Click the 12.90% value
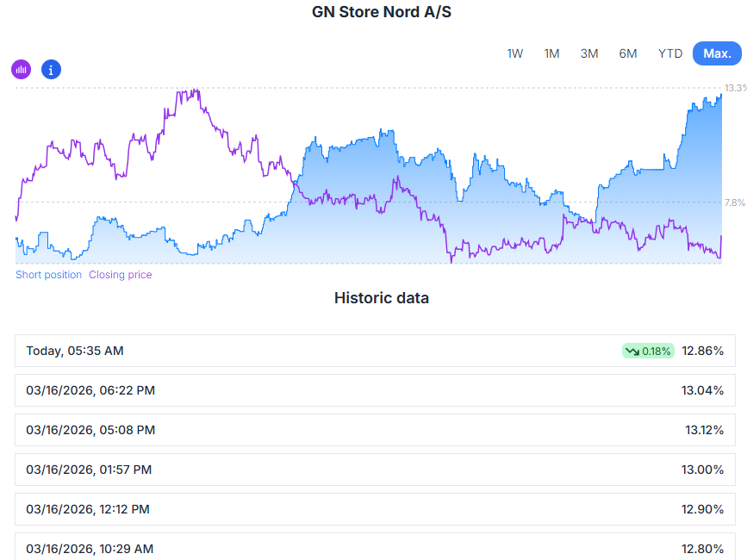747x560 pixels. 703,509
